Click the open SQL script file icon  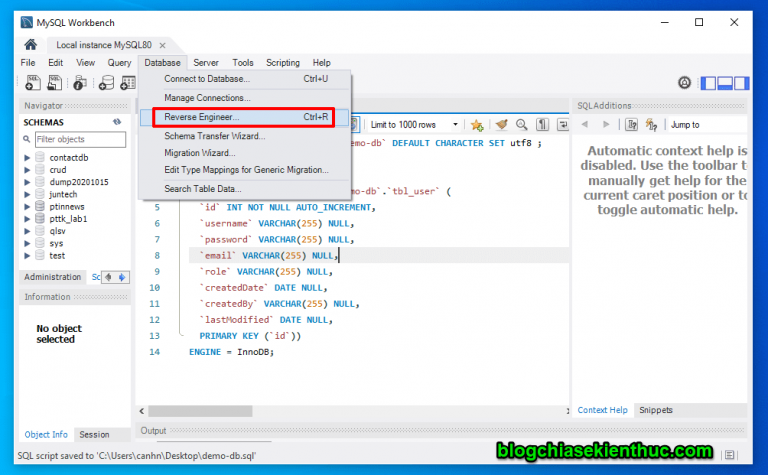[54, 83]
